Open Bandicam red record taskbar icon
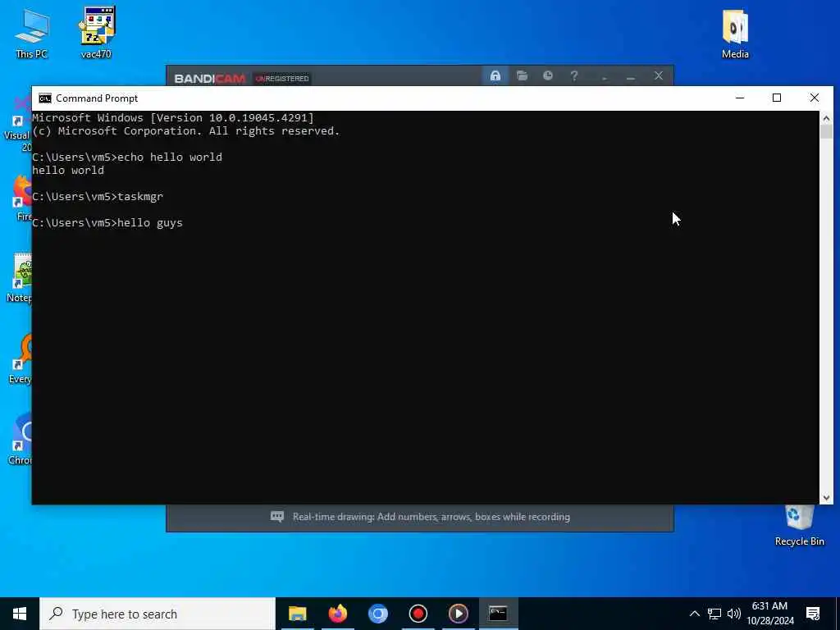The height and width of the screenshot is (630, 840). click(x=418, y=614)
